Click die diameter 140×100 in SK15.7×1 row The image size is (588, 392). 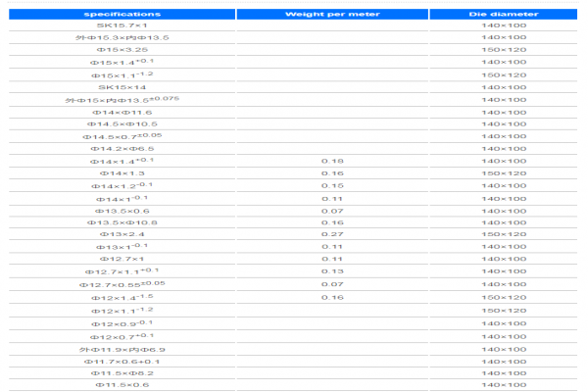click(504, 25)
